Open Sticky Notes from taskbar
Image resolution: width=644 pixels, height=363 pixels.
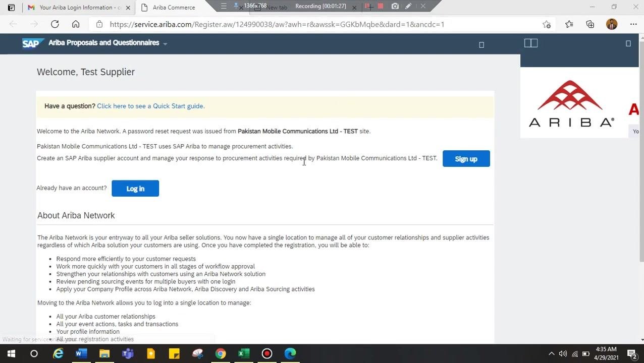point(174,353)
